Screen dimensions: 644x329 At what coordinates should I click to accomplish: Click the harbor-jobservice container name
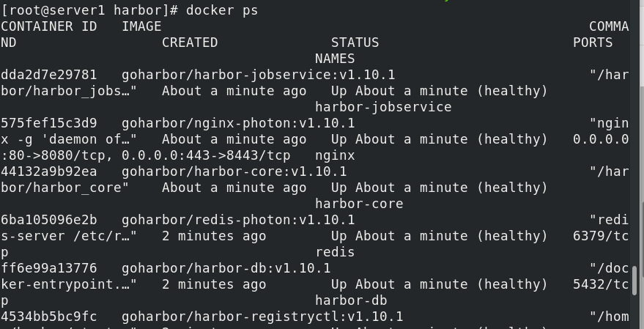[x=383, y=107]
